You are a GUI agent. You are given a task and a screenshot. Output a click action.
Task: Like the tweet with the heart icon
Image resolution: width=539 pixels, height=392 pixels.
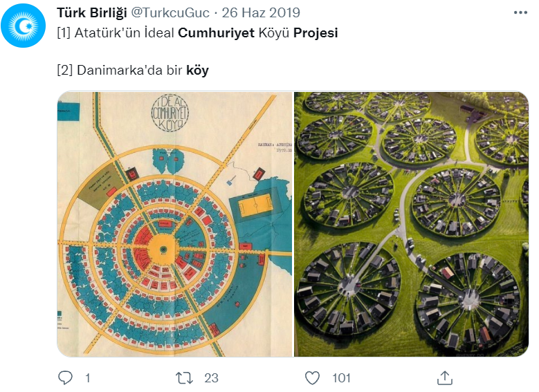[313, 377]
